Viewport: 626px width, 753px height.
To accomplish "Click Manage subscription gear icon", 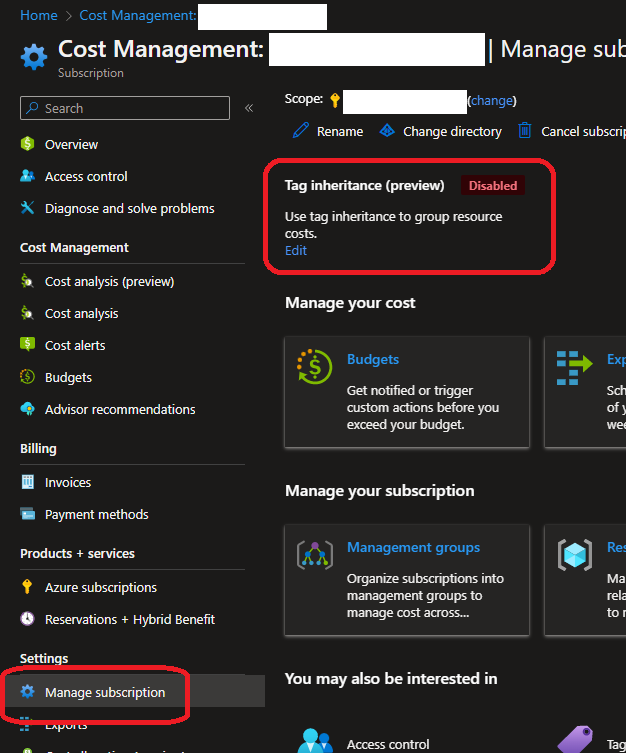I will (27, 692).
